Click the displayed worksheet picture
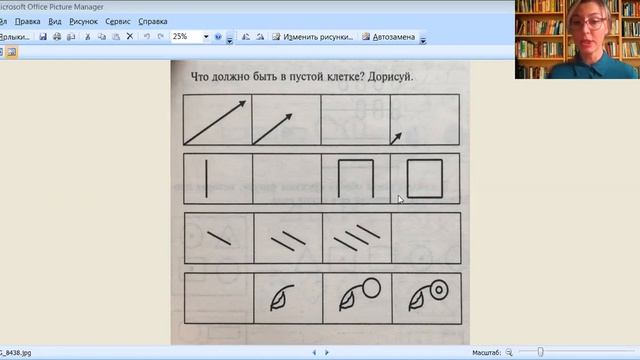 [320, 203]
